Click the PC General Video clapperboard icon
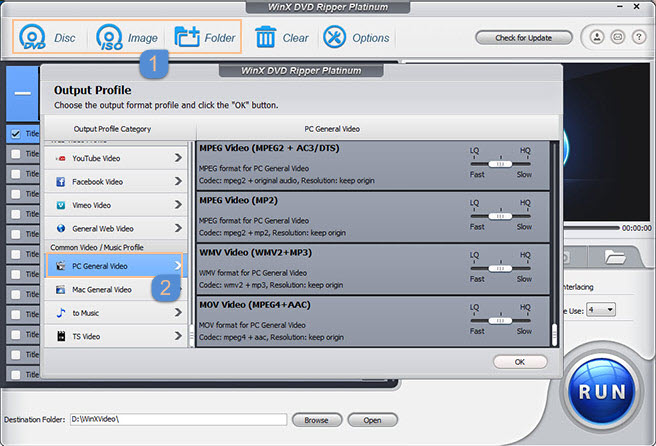This screenshot has width=656, height=446. coord(61,266)
